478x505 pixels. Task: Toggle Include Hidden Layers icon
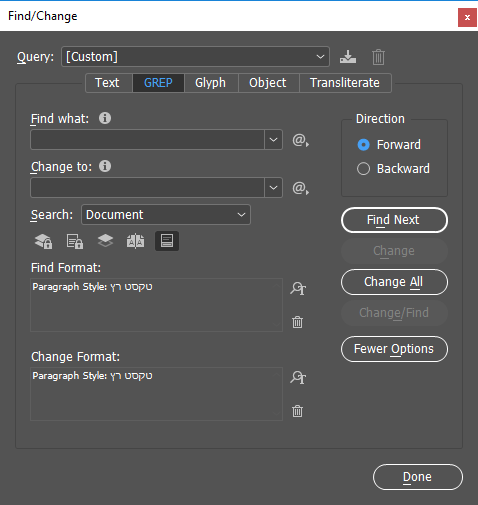[x=105, y=241]
